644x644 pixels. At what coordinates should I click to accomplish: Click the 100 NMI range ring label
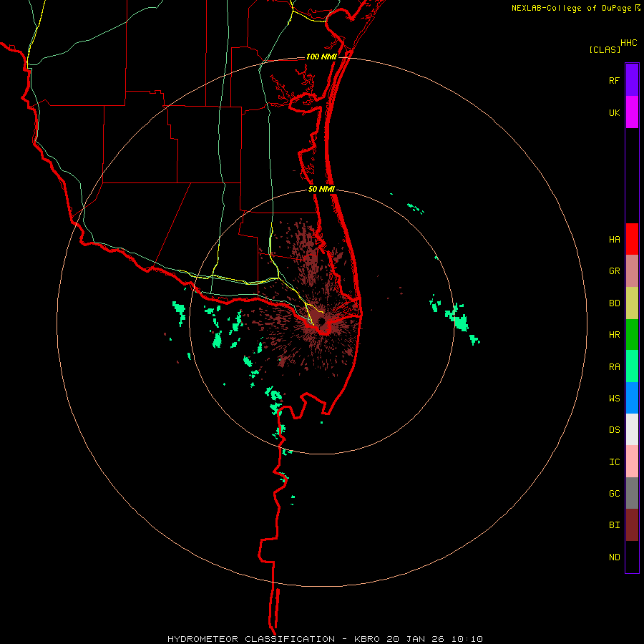(x=321, y=57)
